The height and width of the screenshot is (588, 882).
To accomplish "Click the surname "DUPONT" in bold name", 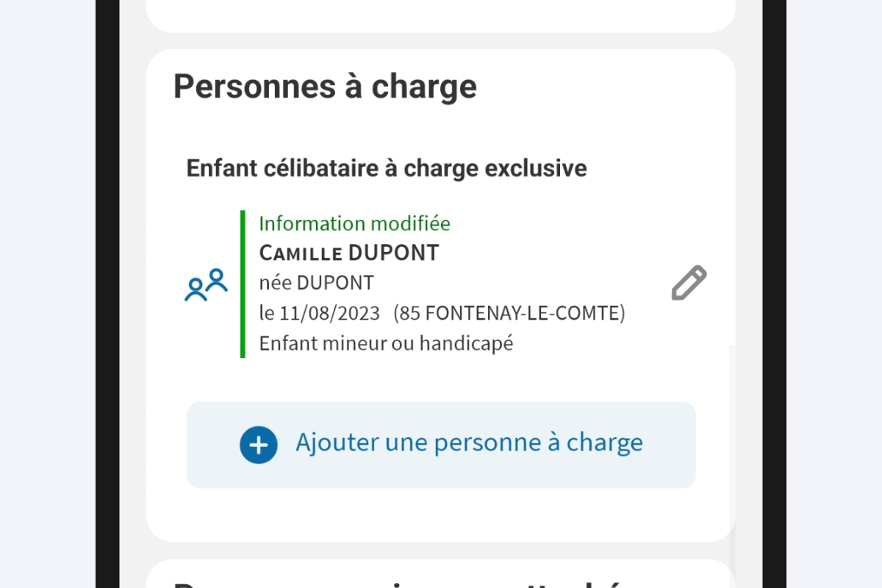I will click(x=393, y=253).
